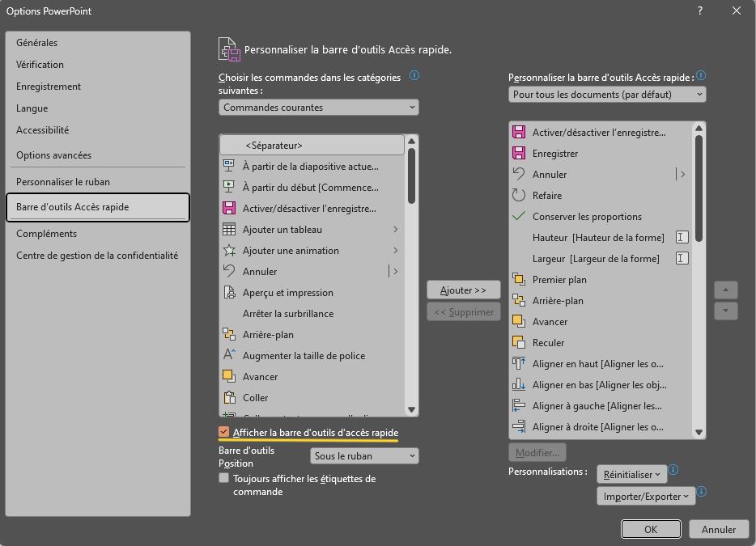The height and width of the screenshot is (546, 756).
Task: Click the clipboard icon for 'Coller'
Action: click(x=228, y=398)
